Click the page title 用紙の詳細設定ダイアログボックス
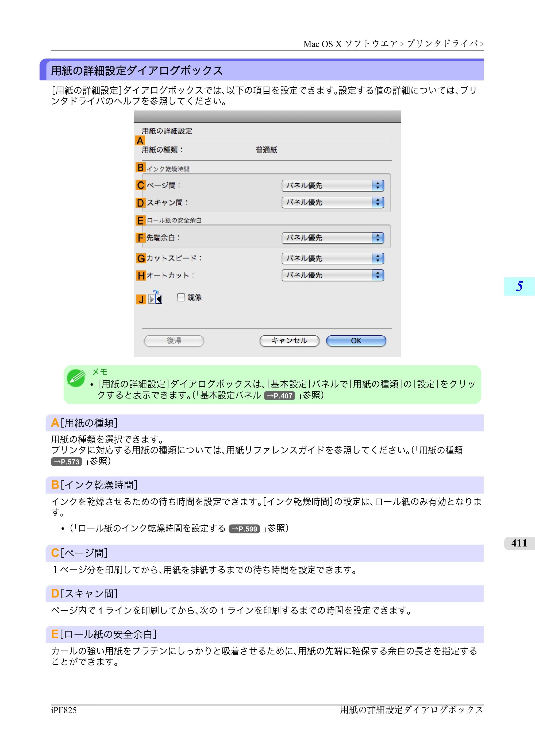The width and height of the screenshot is (535, 756). (137, 71)
